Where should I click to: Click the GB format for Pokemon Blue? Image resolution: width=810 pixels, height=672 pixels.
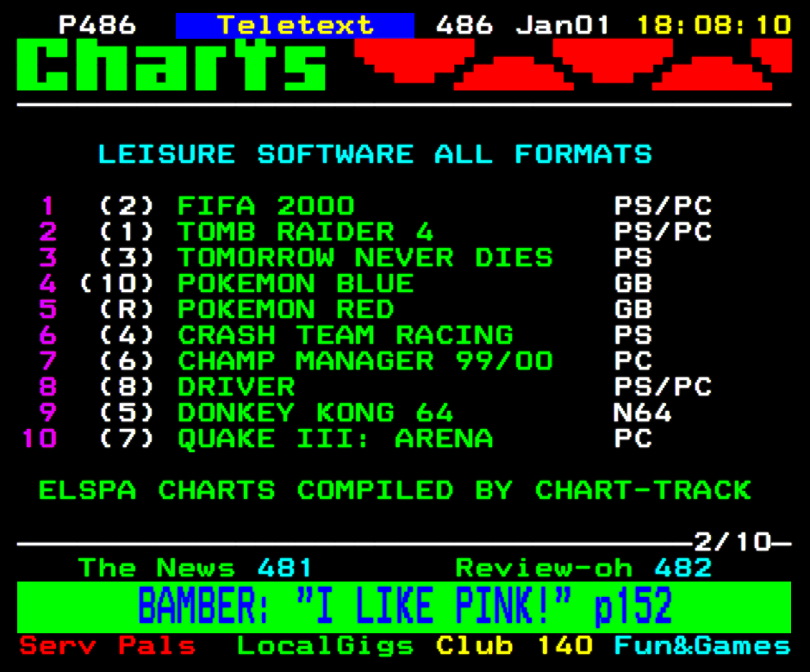[632, 283]
